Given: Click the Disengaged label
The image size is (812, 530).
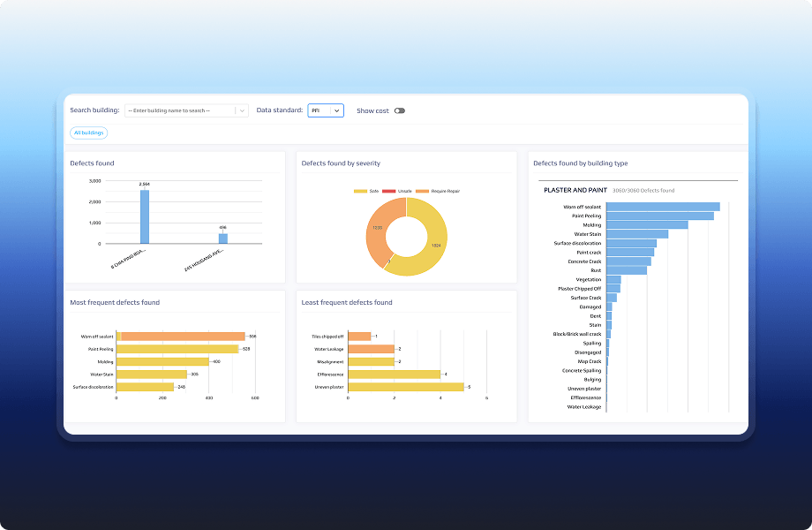Looking at the screenshot, I should pyautogui.click(x=588, y=352).
